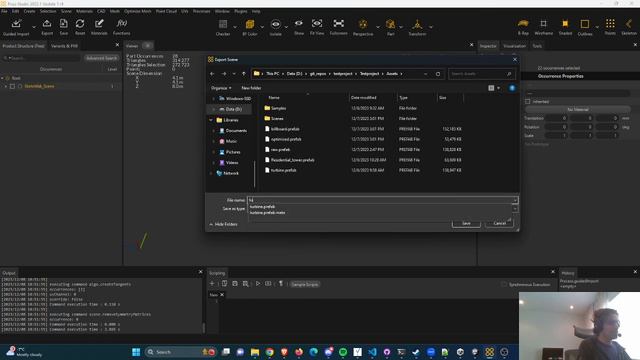Open the Save as type dropdown
Image resolution: width=640 pixels, height=360 pixels.
coord(515,209)
